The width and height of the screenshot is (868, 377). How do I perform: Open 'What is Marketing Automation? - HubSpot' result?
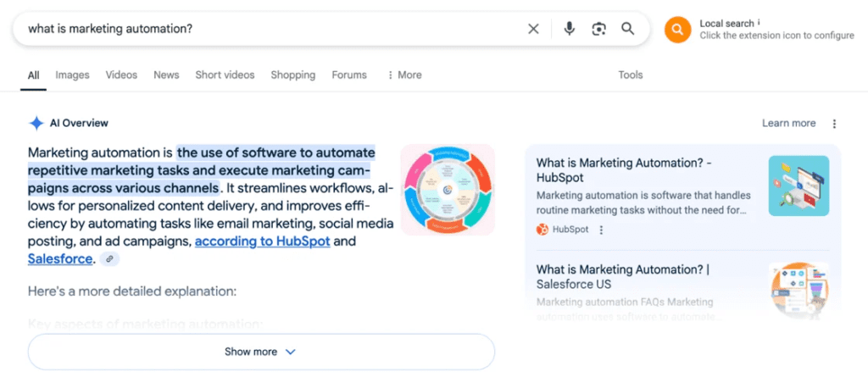[x=624, y=170]
